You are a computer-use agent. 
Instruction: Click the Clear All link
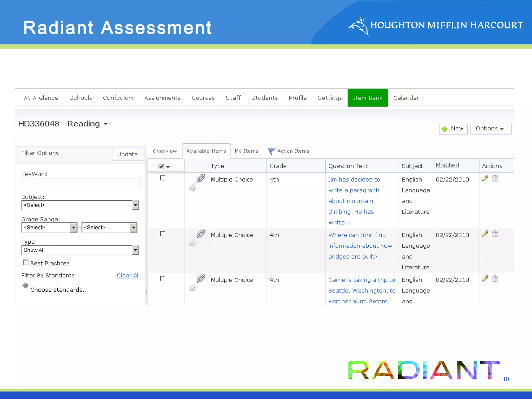click(128, 275)
